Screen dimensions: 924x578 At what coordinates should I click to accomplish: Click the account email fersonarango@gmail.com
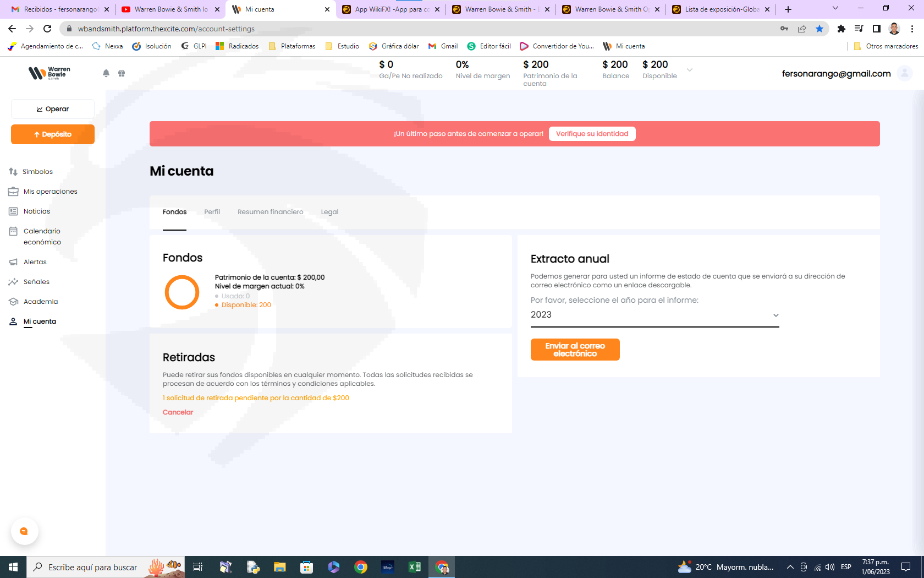pyautogui.click(x=836, y=74)
